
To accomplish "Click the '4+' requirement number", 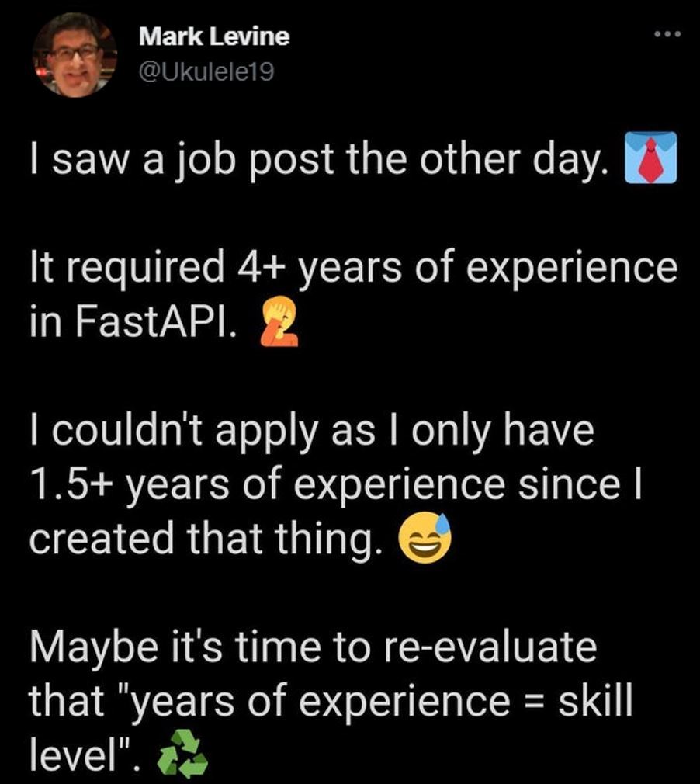I will (262, 266).
